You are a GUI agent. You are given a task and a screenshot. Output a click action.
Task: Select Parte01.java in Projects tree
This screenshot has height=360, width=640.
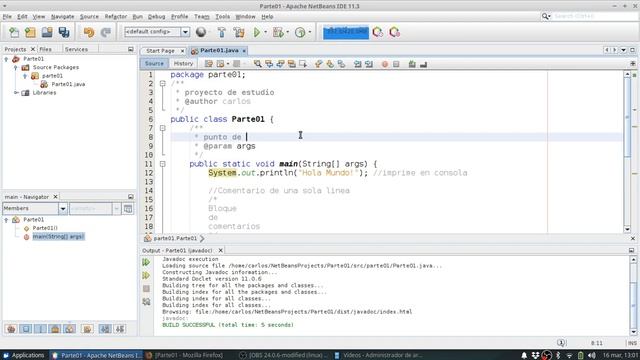(x=68, y=84)
